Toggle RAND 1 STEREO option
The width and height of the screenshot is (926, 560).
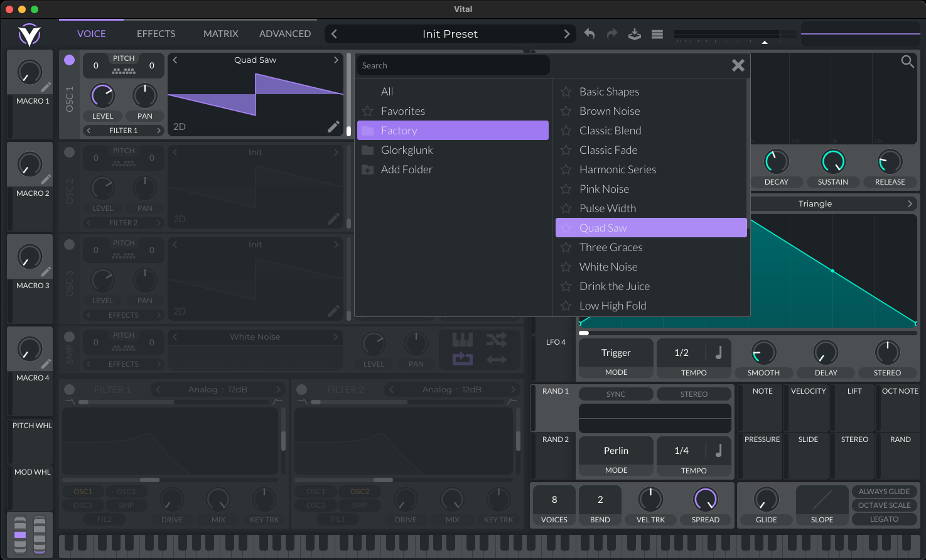pyautogui.click(x=694, y=394)
